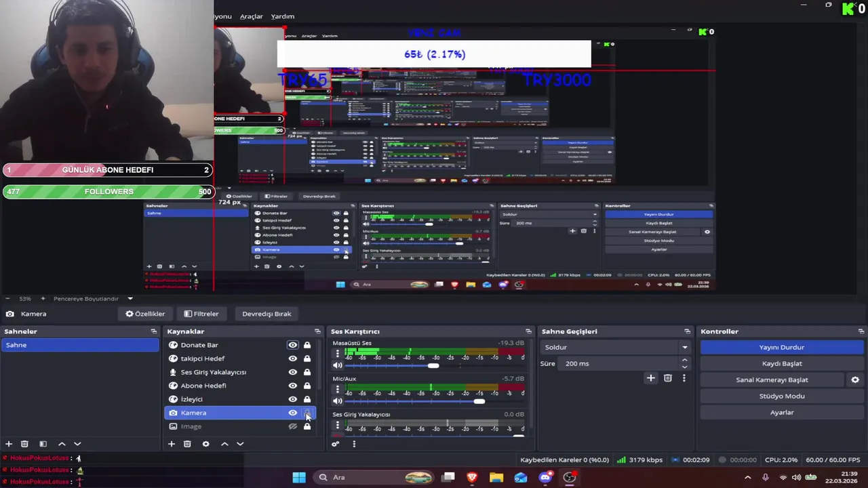The width and height of the screenshot is (868, 488).
Task: Open Discord from the taskbar
Action: (545, 477)
